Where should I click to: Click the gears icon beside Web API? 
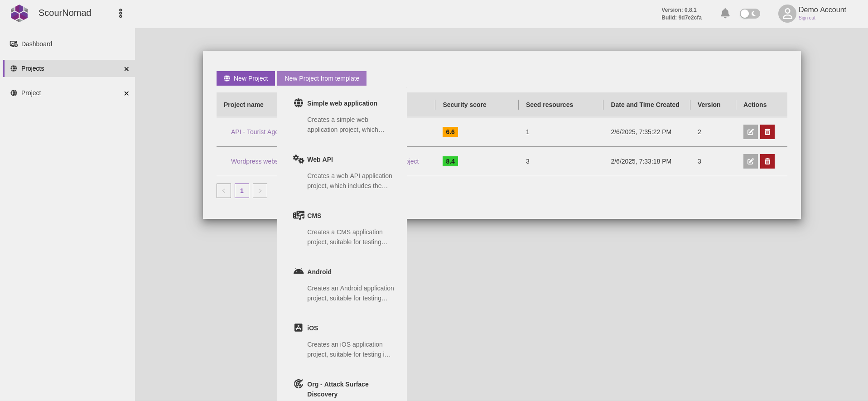coord(299,159)
